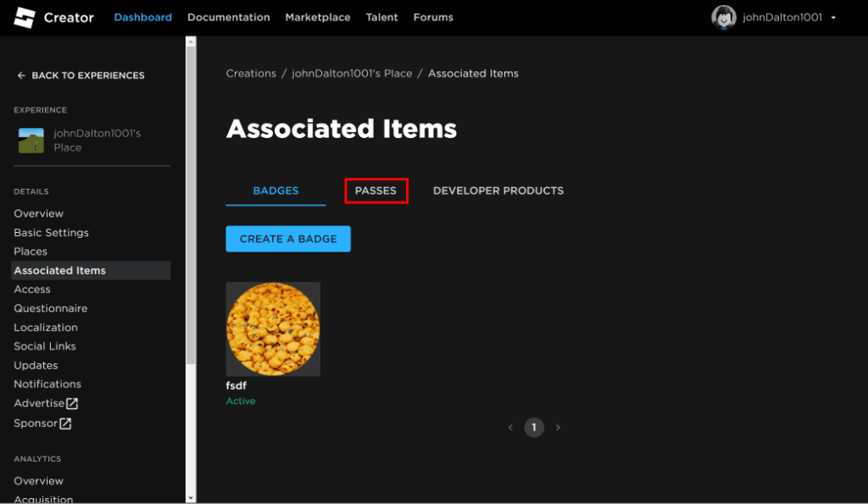Click the Create a Badge button

(x=288, y=239)
